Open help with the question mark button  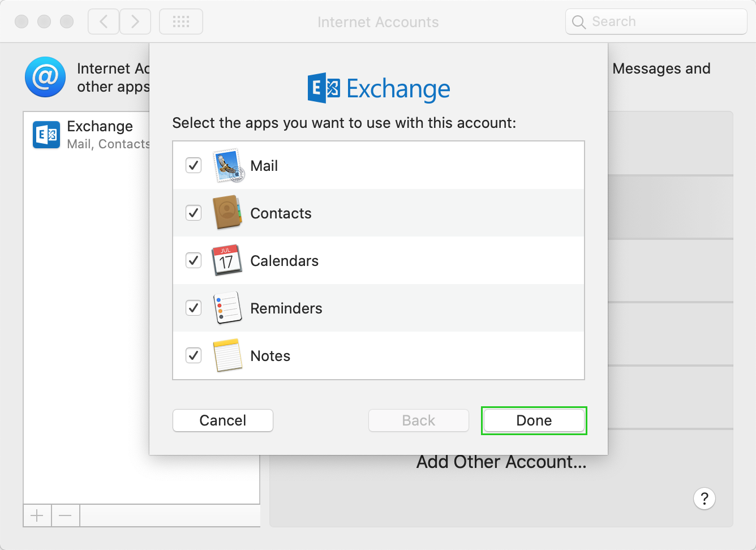point(704,499)
